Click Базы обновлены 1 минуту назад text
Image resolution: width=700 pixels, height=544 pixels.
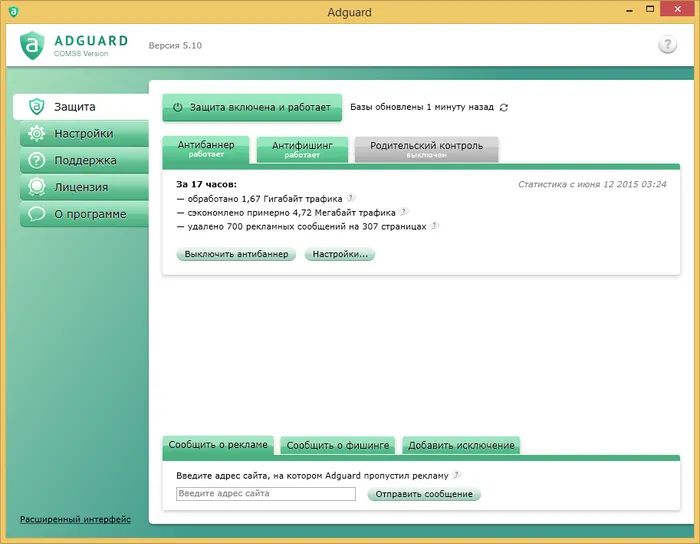pos(422,107)
